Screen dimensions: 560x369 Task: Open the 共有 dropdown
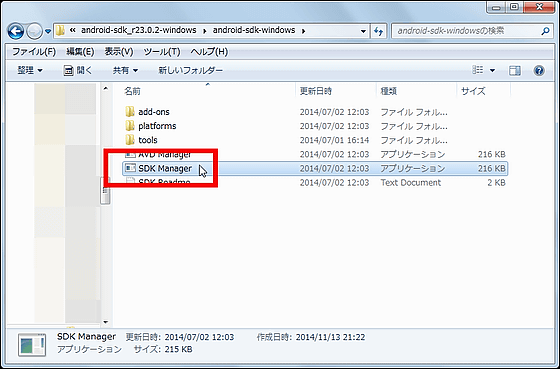(x=125, y=70)
